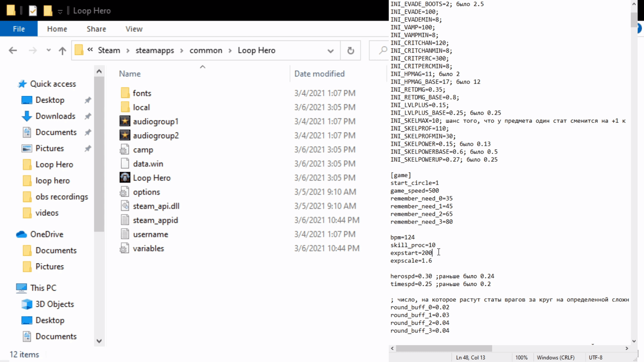This screenshot has height=362, width=644.
Task: Select the steam_api.dll file icon
Action: tap(124, 206)
